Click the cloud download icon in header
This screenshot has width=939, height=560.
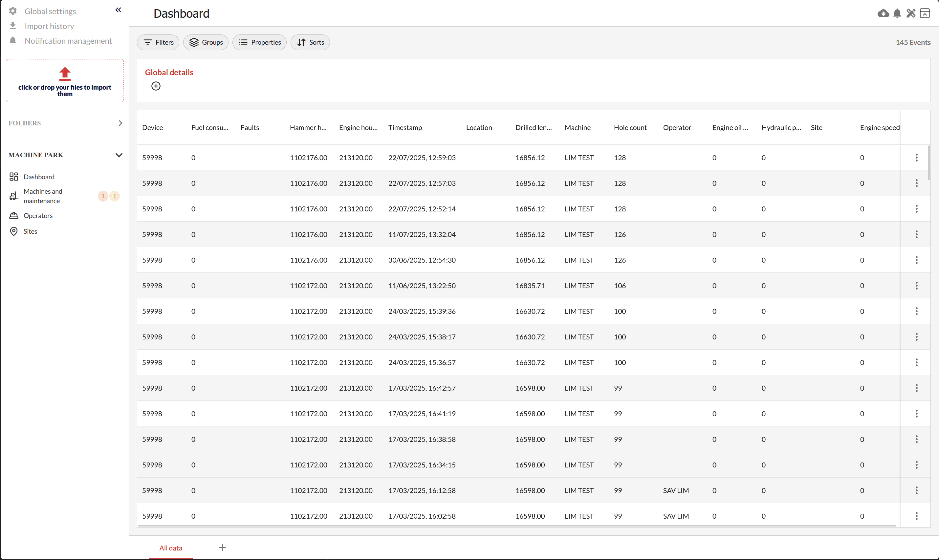883,13
